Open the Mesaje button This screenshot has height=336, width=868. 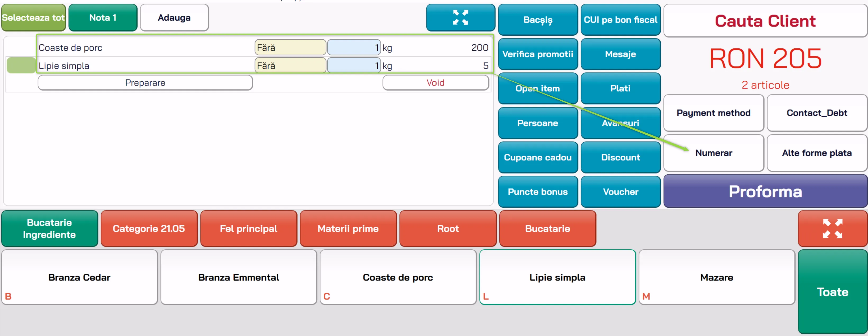[620, 54]
